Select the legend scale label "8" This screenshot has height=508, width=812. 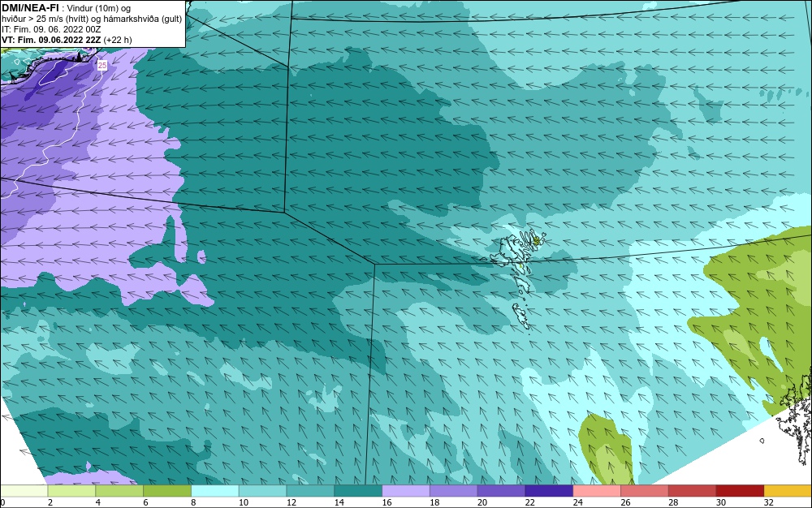tap(193, 502)
